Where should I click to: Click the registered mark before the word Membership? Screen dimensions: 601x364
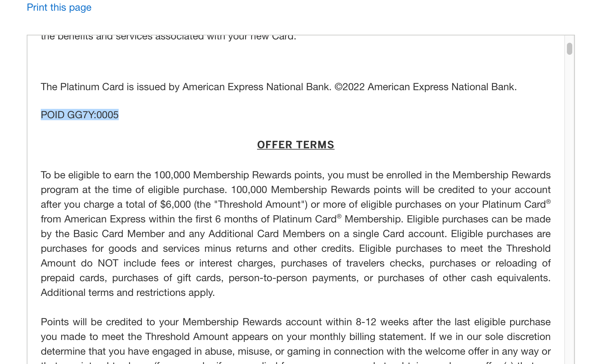click(339, 216)
